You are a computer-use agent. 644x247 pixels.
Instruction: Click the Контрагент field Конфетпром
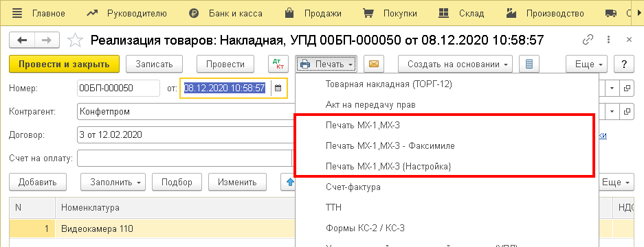pos(186,112)
